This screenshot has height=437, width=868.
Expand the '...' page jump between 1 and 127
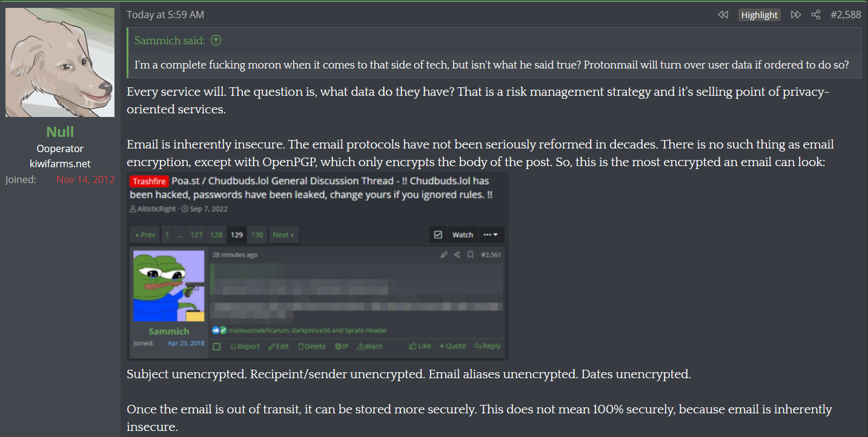[180, 235]
